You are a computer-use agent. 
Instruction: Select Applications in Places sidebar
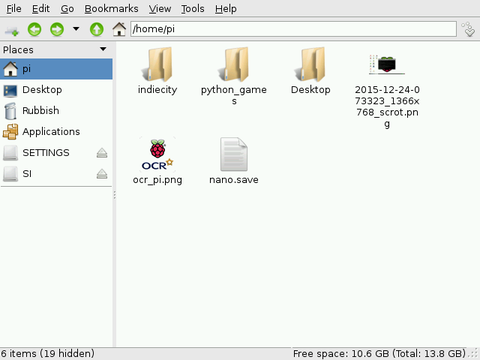point(56,132)
